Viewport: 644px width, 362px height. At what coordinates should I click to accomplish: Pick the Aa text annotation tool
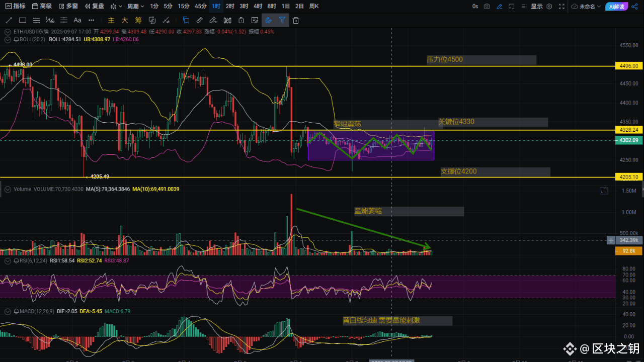tap(77, 20)
